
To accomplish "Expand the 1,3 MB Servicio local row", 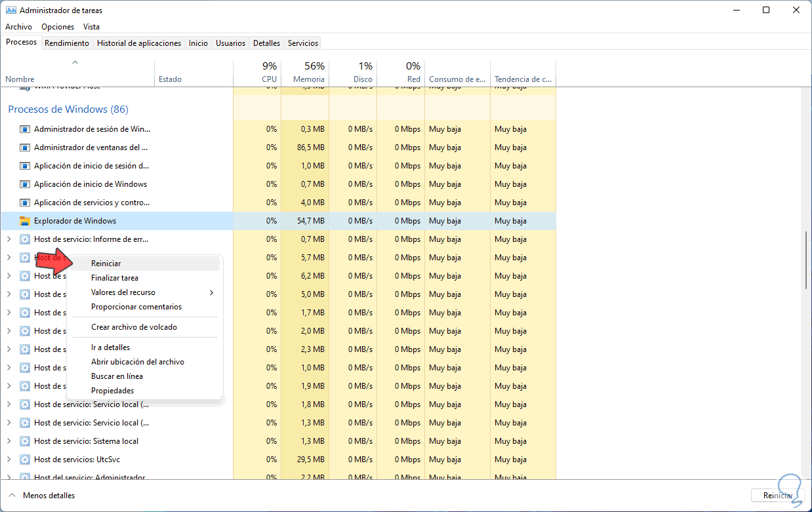I will tap(9, 423).
